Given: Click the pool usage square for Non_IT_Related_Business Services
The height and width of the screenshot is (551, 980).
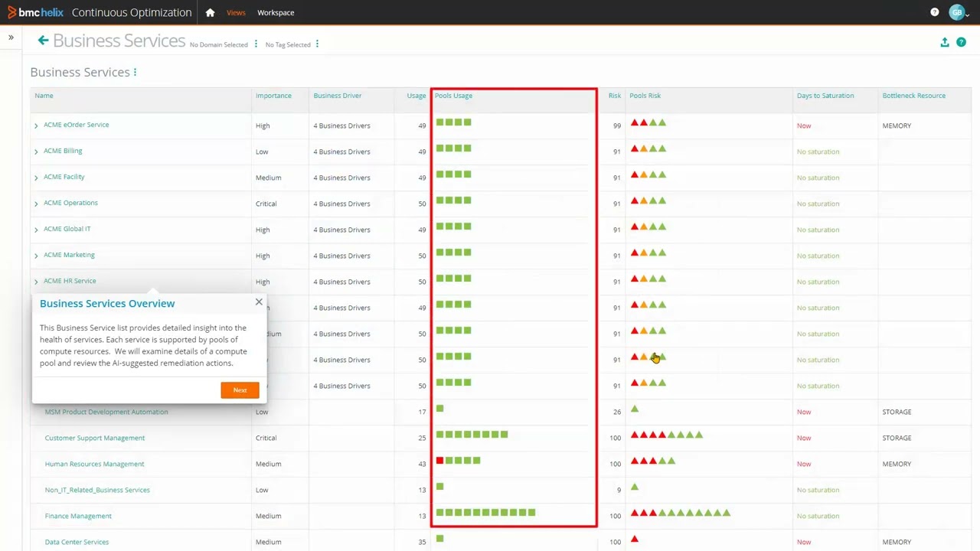Looking at the screenshot, I should [x=439, y=486].
